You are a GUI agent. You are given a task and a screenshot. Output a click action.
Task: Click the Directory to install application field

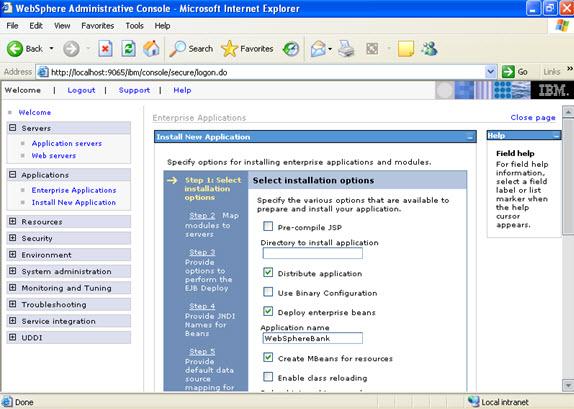coord(313,253)
